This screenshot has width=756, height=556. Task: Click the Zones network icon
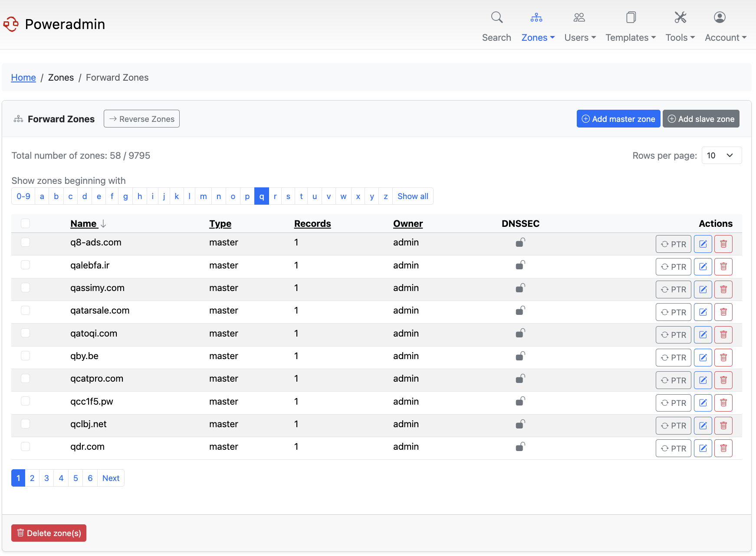(536, 17)
